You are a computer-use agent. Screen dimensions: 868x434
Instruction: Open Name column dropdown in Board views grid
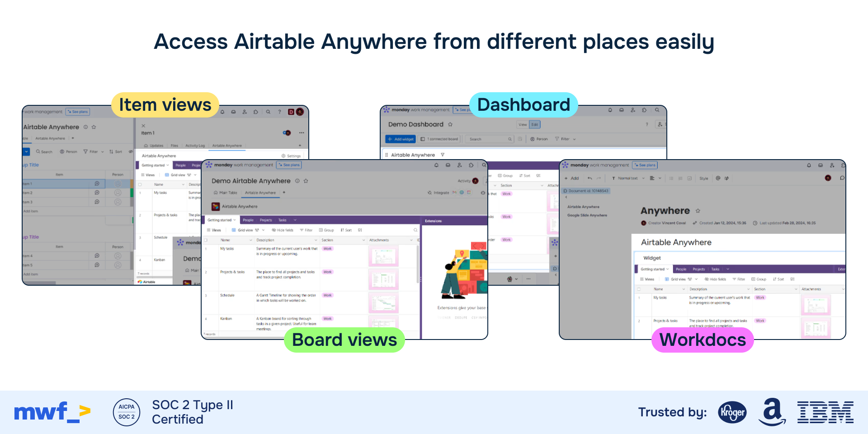click(250, 240)
